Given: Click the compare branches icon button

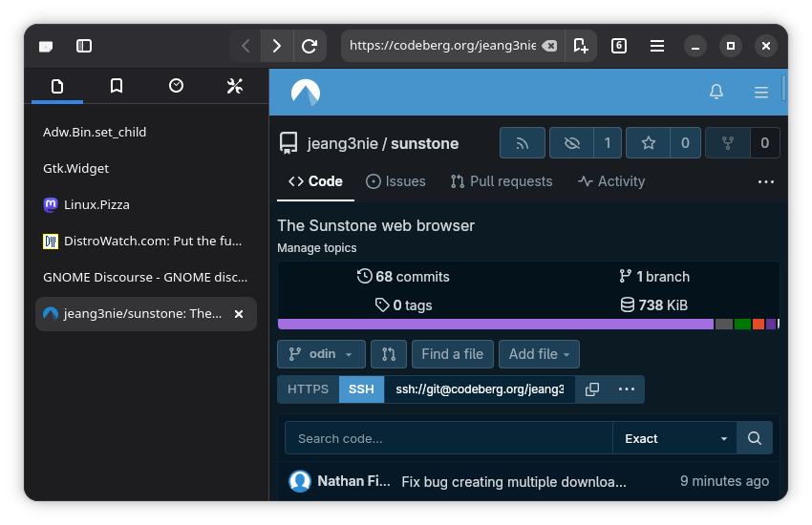Looking at the screenshot, I should [389, 354].
